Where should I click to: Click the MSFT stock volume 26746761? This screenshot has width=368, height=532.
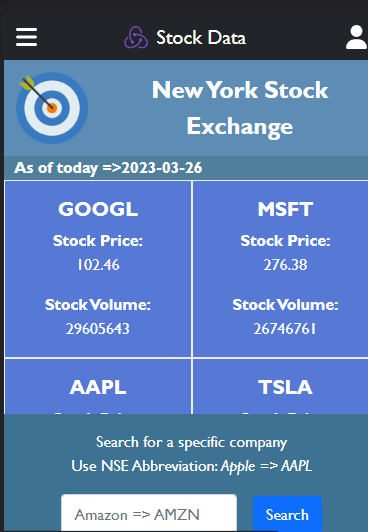(x=285, y=329)
